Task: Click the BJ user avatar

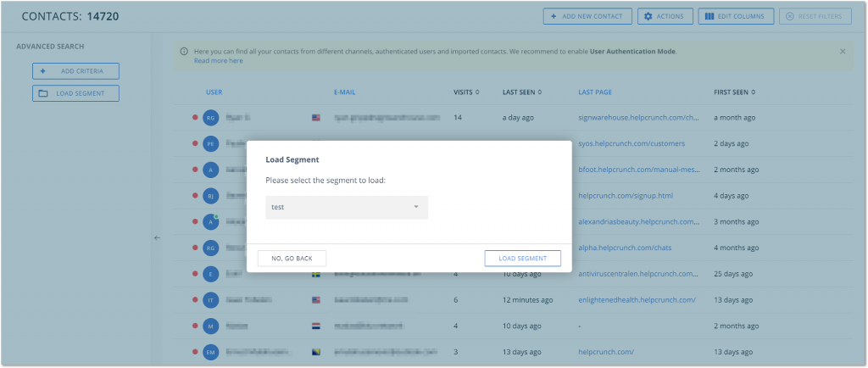Action: [x=210, y=196]
